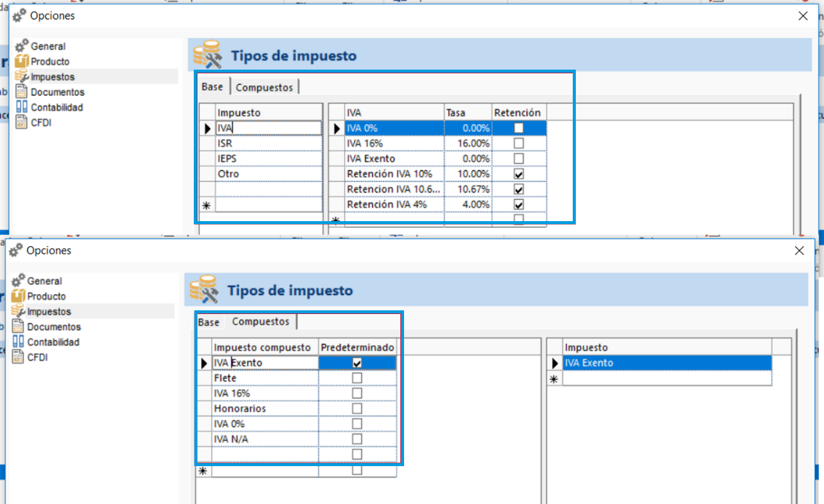Select the IVA N/A compound tax row
The width and height of the screenshot is (824, 504).
point(265,439)
